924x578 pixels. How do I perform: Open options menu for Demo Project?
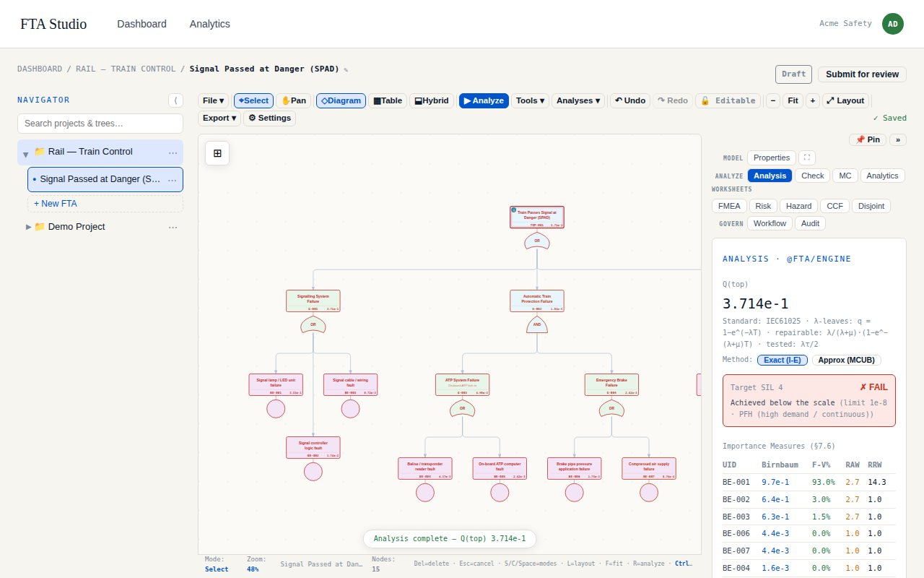click(173, 227)
